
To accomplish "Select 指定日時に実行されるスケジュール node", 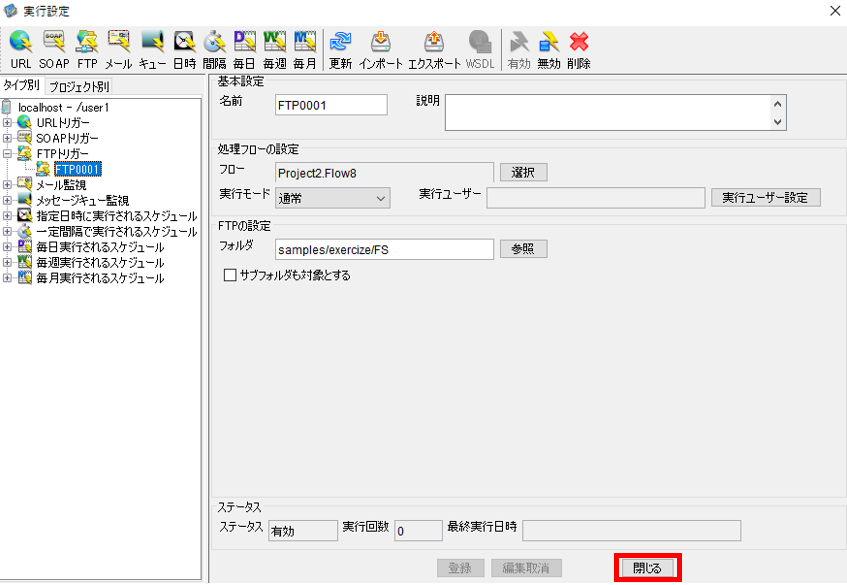I will click(117, 216).
